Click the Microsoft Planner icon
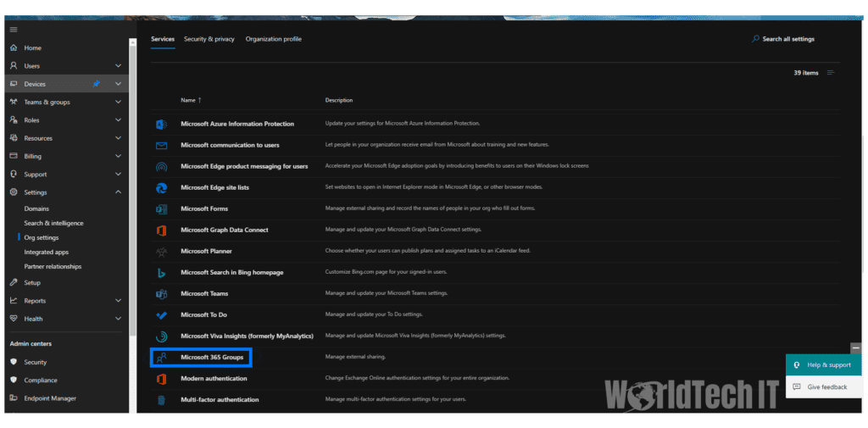This screenshot has width=868, height=428. pos(161,252)
